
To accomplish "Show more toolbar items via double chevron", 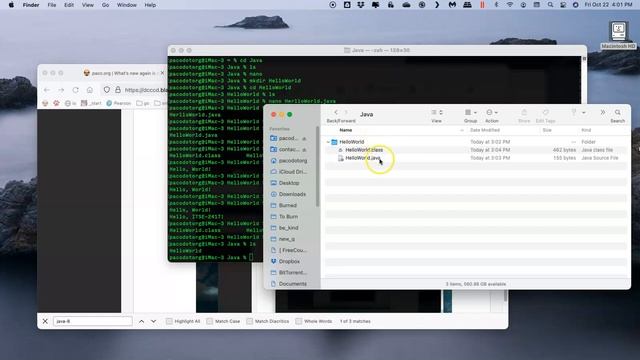I will [x=602, y=112].
